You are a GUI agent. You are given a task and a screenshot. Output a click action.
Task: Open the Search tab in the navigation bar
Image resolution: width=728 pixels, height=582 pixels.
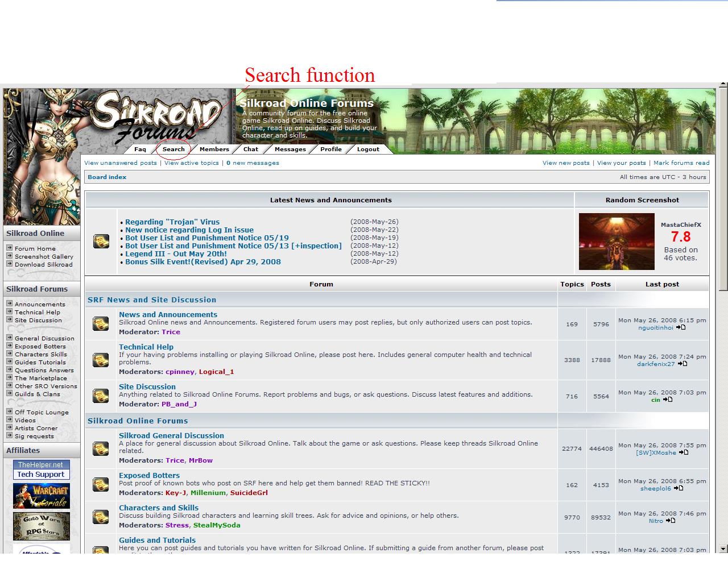pos(173,149)
